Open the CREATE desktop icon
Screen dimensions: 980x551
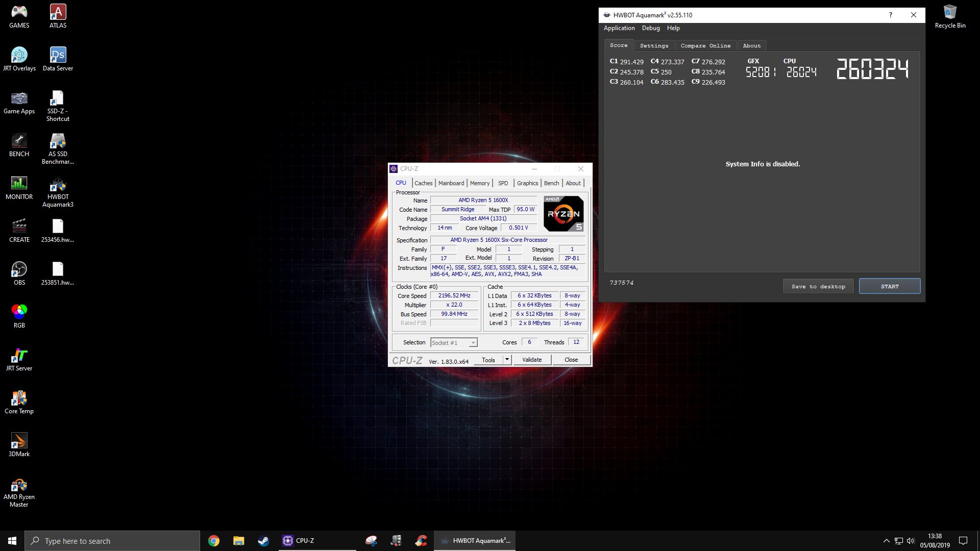[19, 231]
